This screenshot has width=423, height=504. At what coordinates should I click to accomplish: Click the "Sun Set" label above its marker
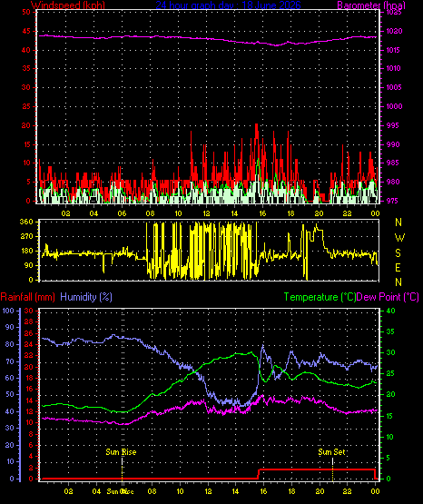332,452
